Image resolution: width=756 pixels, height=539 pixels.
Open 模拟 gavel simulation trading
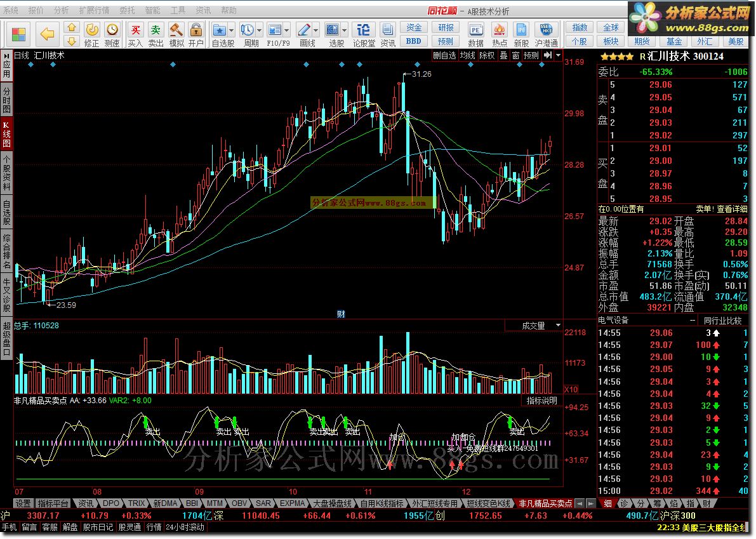(x=176, y=35)
